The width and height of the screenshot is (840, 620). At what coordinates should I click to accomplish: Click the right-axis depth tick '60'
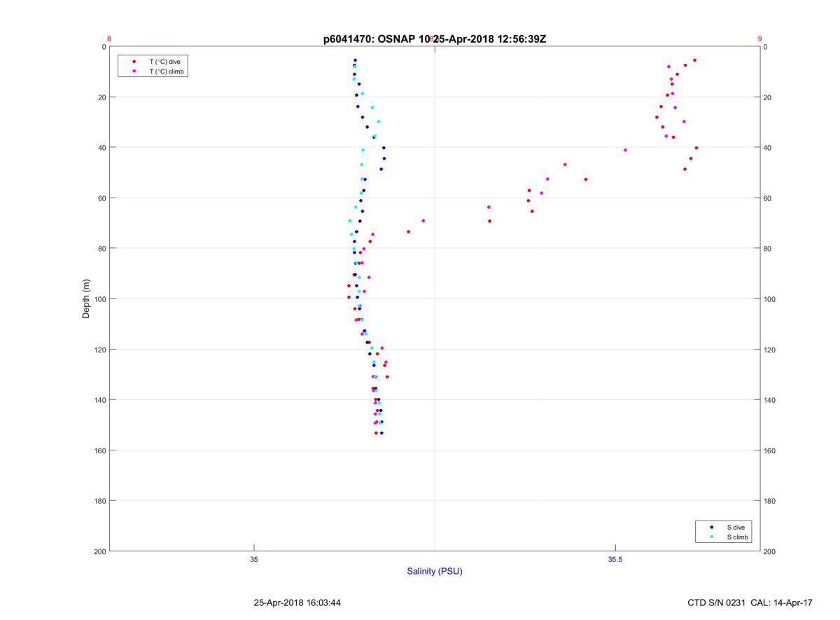(x=767, y=198)
